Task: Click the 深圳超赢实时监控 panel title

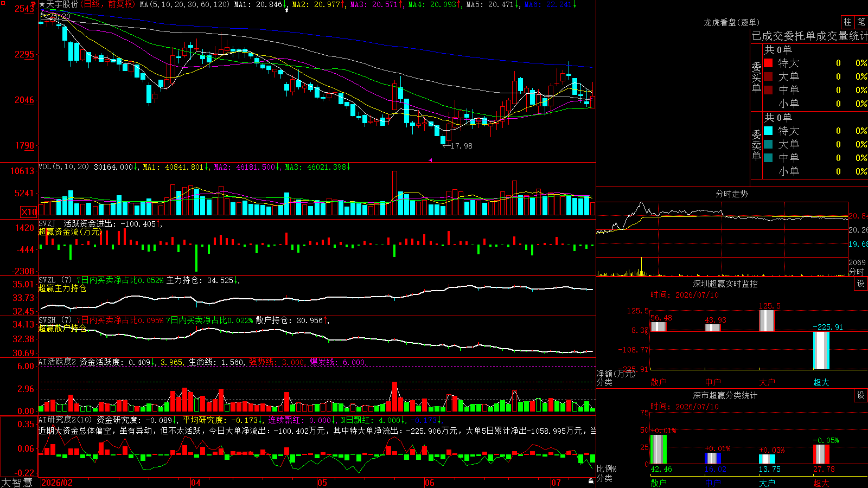Action: 725,284
